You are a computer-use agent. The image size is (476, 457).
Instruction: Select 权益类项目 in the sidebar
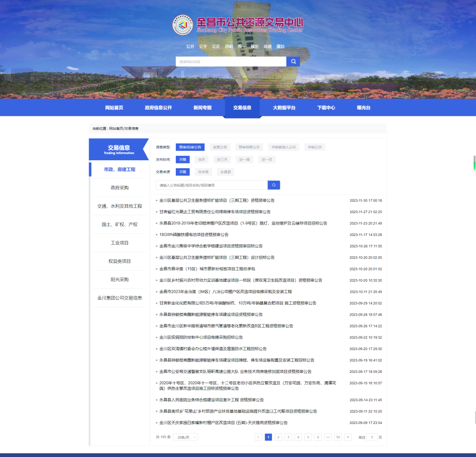point(119,261)
